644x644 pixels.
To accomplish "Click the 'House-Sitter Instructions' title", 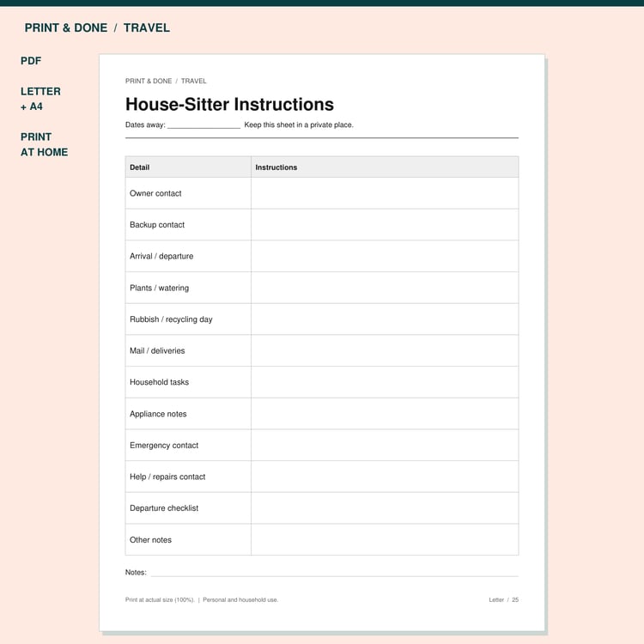I will 229,104.
